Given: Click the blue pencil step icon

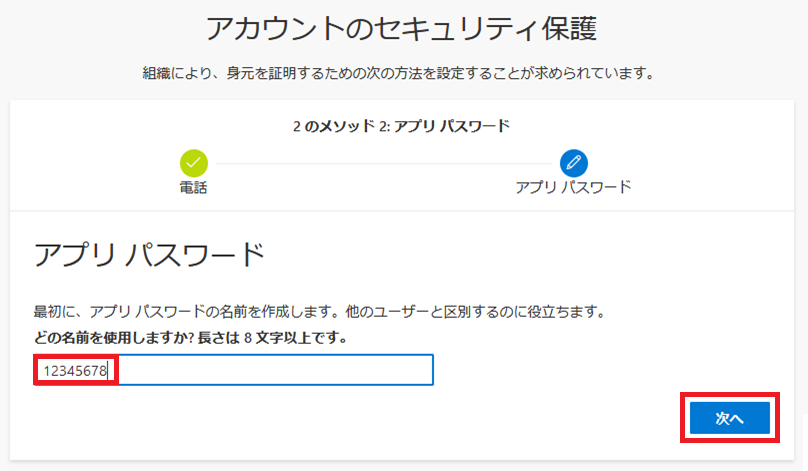Looking at the screenshot, I should 574,163.
